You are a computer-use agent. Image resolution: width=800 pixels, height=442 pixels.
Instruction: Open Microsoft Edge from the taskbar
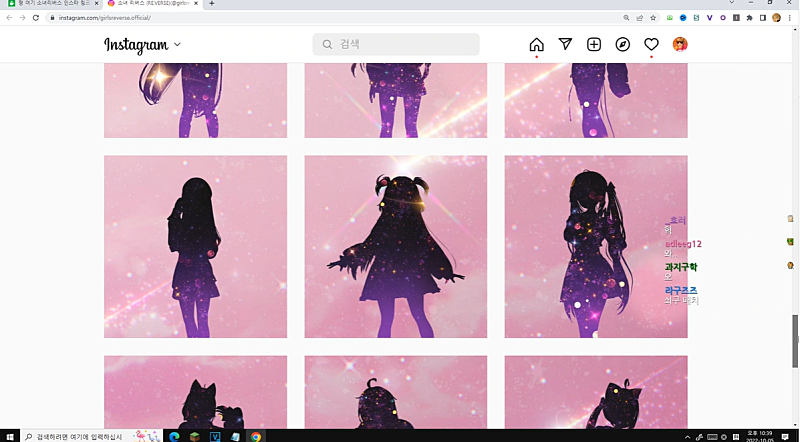174,437
